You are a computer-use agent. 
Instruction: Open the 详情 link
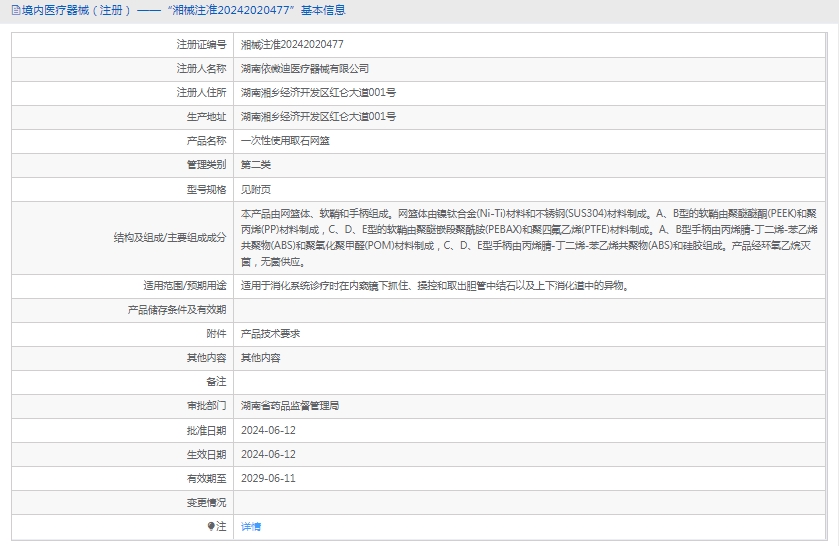coord(251,526)
